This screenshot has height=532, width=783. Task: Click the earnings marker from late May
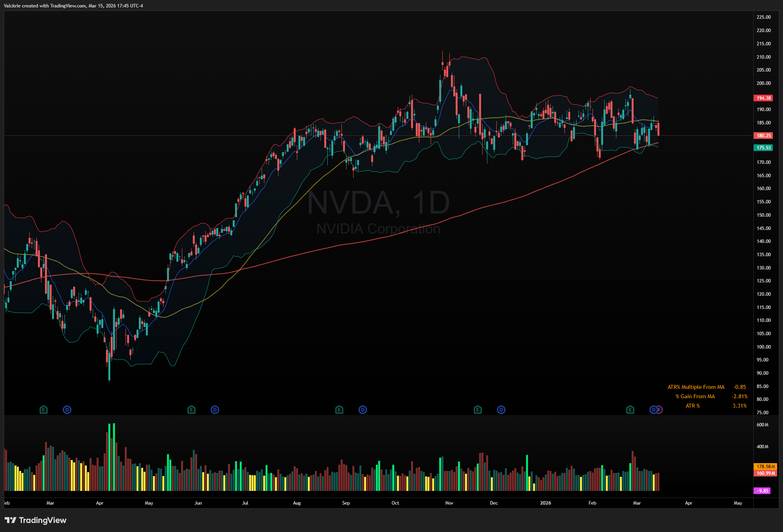191,410
